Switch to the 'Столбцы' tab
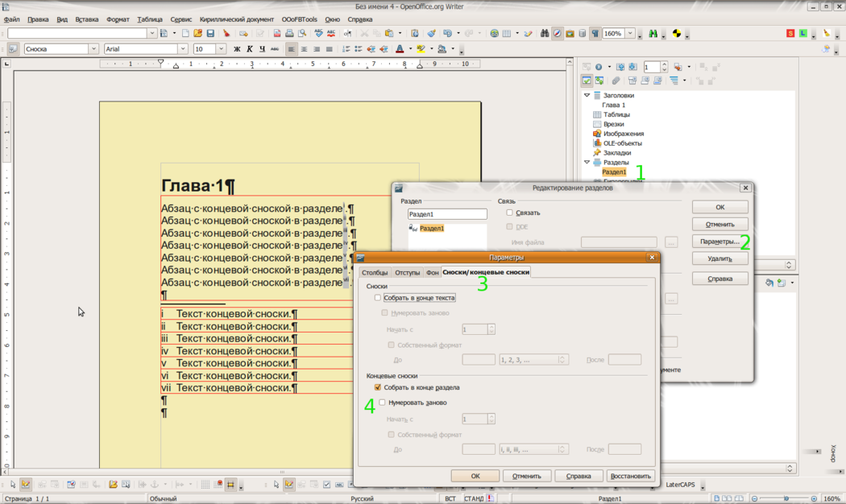This screenshot has height=504, width=846. click(375, 273)
